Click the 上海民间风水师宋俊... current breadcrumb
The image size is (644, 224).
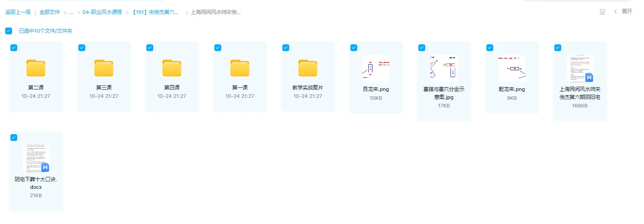click(216, 12)
